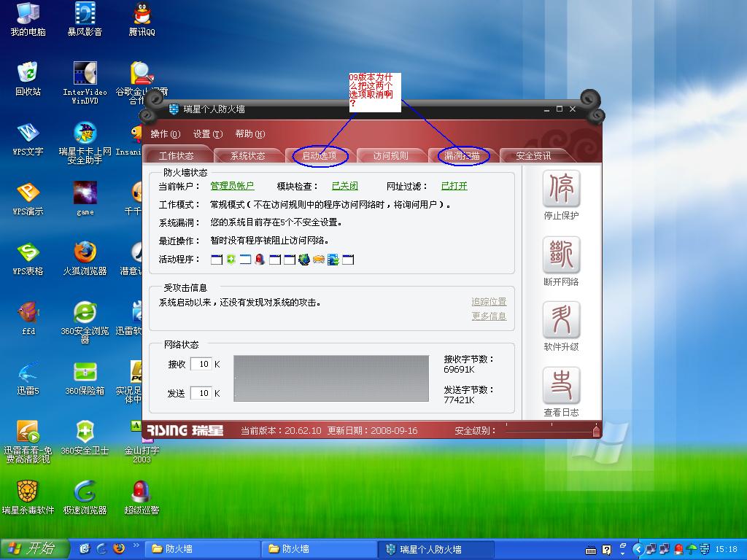Click Rising firewall shield tray icon
The image size is (747, 560).
(704, 549)
